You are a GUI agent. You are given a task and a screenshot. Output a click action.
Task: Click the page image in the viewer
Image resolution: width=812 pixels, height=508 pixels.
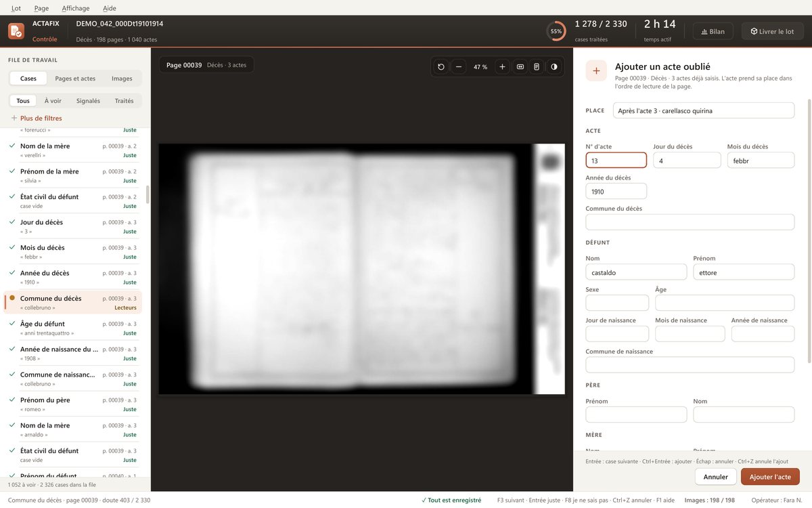(x=361, y=269)
